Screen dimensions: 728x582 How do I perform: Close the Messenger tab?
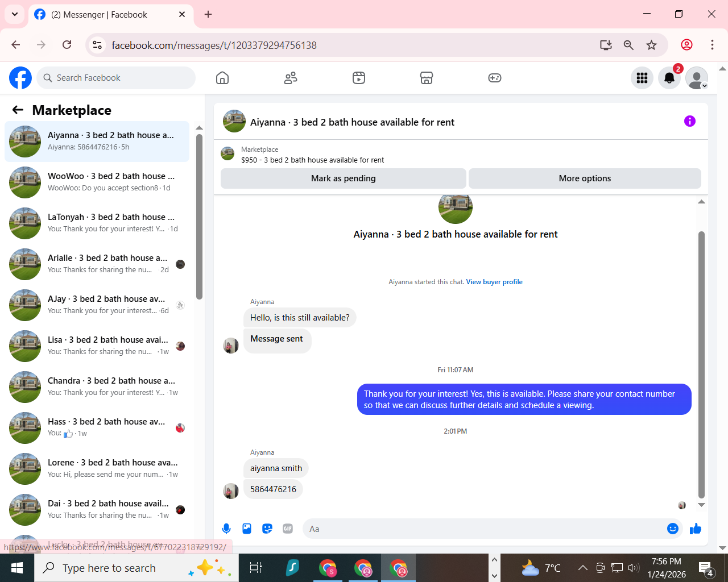coord(182,14)
